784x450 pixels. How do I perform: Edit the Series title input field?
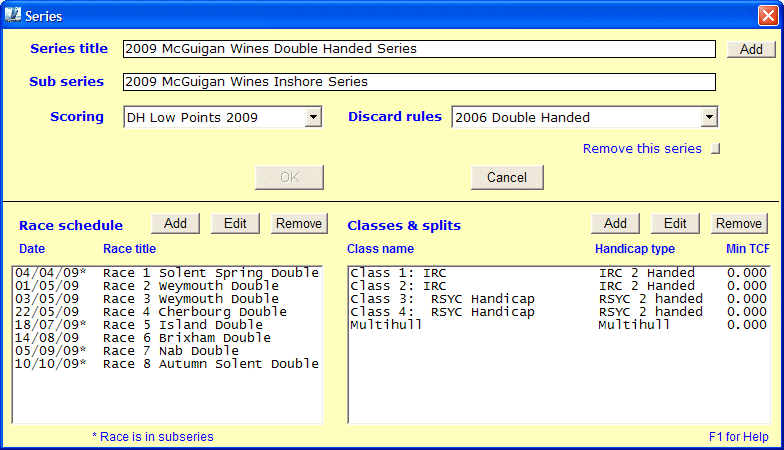419,49
